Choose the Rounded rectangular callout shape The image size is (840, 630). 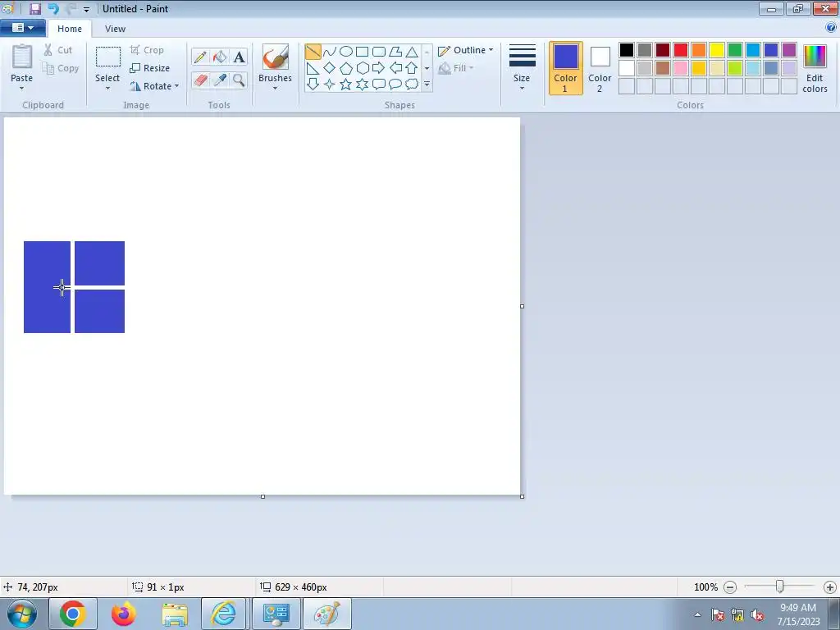pyautogui.click(x=379, y=84)
